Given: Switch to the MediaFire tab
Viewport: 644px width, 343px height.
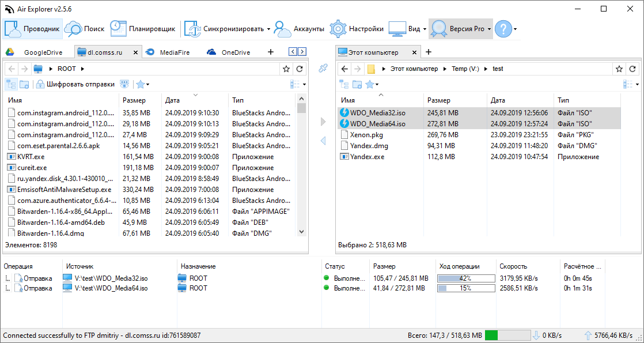Looking at the screenshot, I should pyautogui.click(x=168, y=52).
